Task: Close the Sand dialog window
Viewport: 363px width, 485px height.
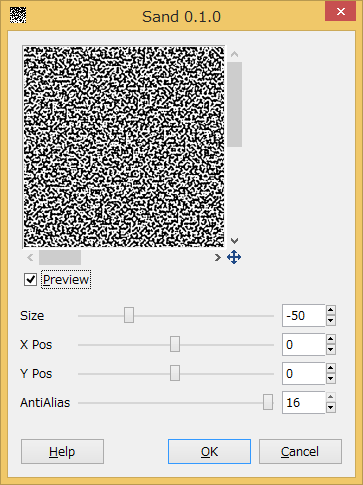Action: [340, 11]
